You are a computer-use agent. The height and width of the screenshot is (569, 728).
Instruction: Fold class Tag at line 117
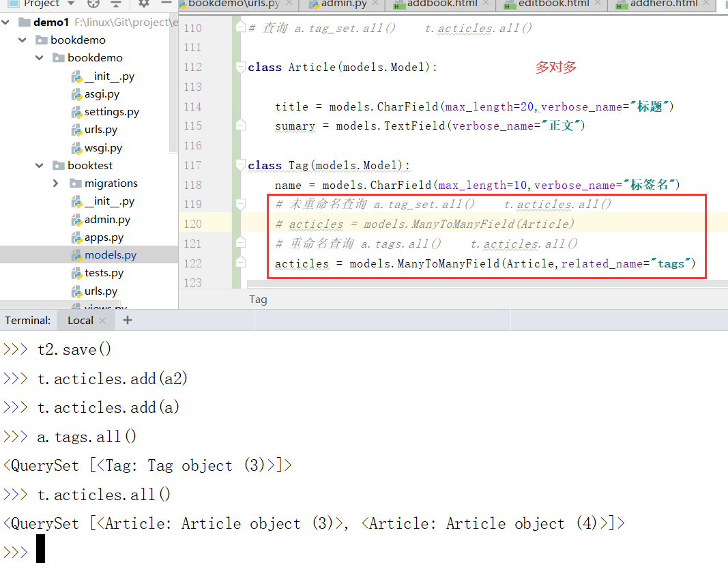240,164
